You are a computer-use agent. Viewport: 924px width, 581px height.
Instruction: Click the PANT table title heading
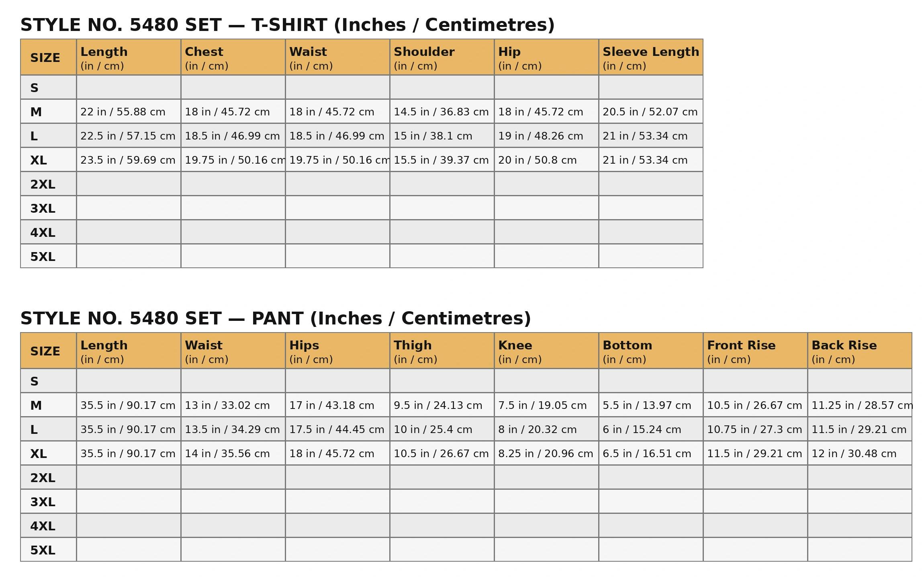coord(276,318)
